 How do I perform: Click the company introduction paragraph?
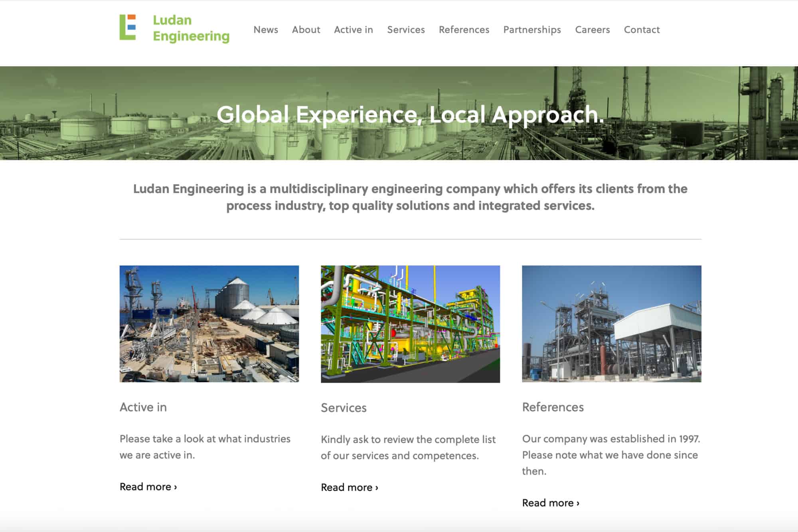pos(410,198)
